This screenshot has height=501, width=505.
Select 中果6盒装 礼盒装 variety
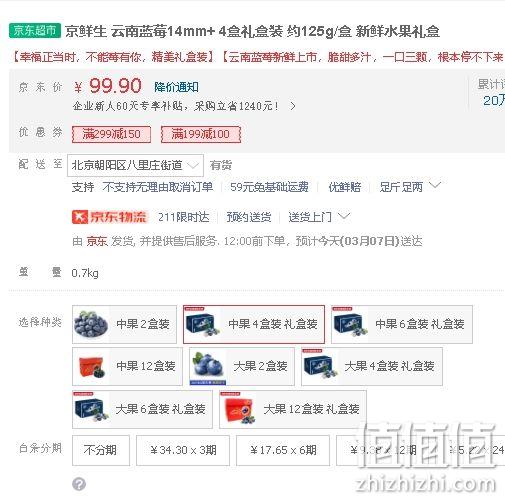click(402, 324)
